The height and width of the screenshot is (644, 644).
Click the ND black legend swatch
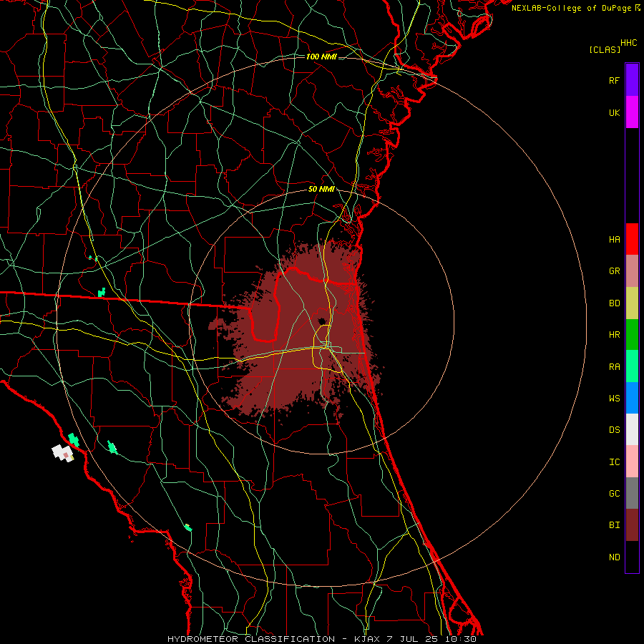pyautogui.click(x=632, y=557)
